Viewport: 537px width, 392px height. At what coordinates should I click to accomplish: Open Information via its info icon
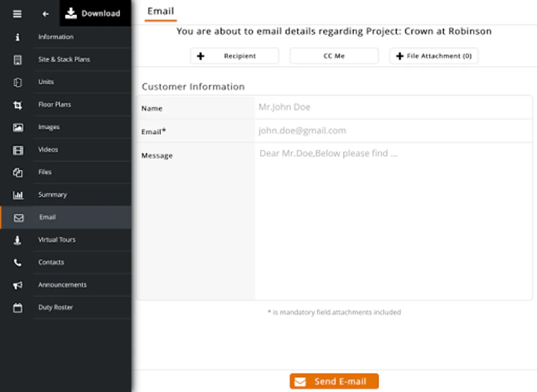coord(17,37)
